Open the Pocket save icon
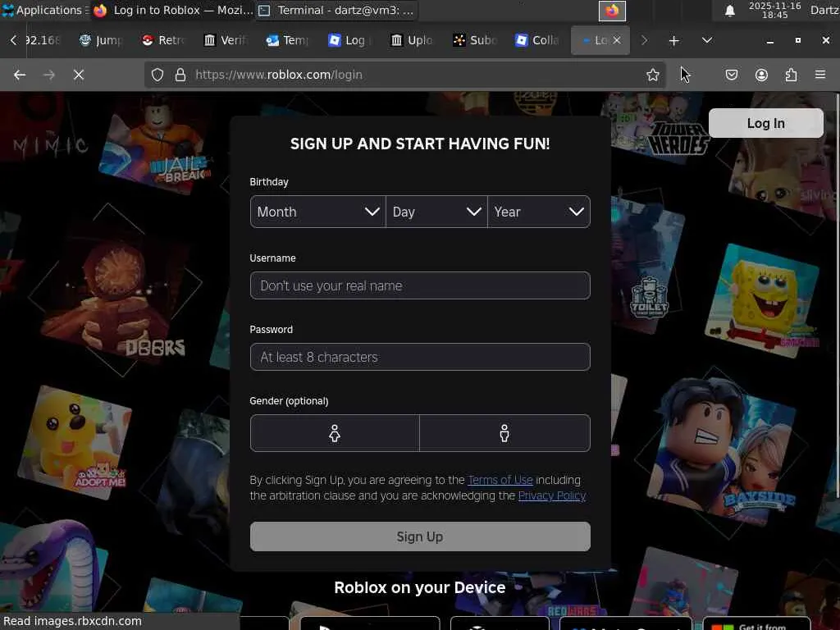This screenshot has height=630, width=840. click(731, 75)
